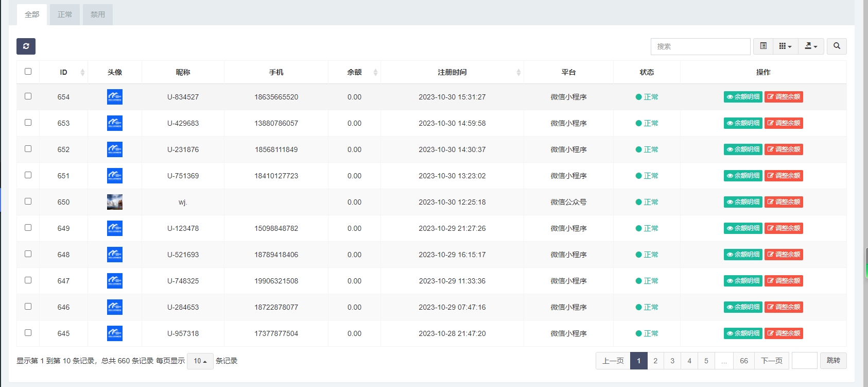Open the columns grid dropdown
868x387 pixels.
click(x=785, y=46)
